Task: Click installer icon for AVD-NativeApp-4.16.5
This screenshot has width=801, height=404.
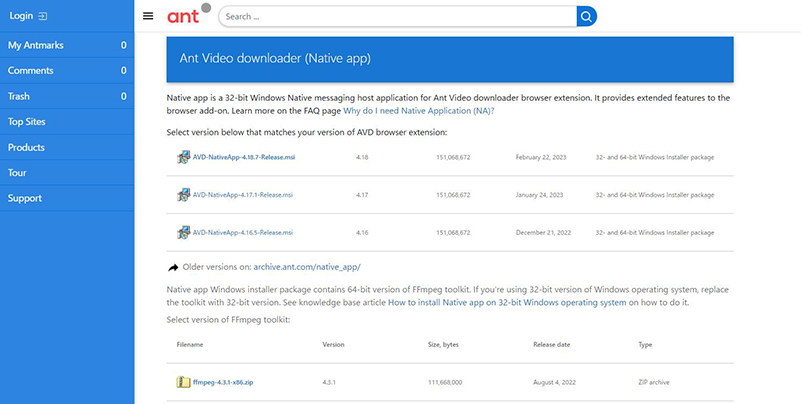Action: click(x=183, y=232)
